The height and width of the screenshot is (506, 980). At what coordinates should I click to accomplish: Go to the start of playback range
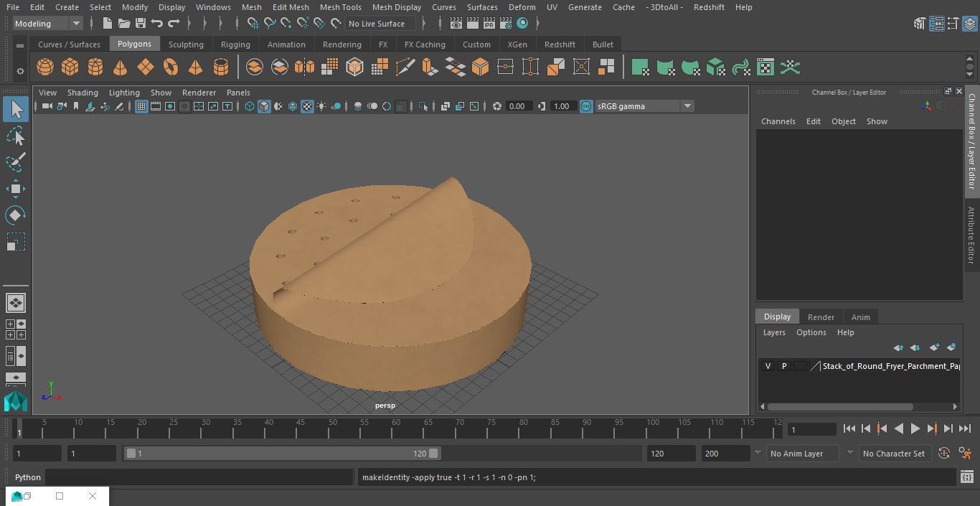pyautogui.click(x=849, y=428)
